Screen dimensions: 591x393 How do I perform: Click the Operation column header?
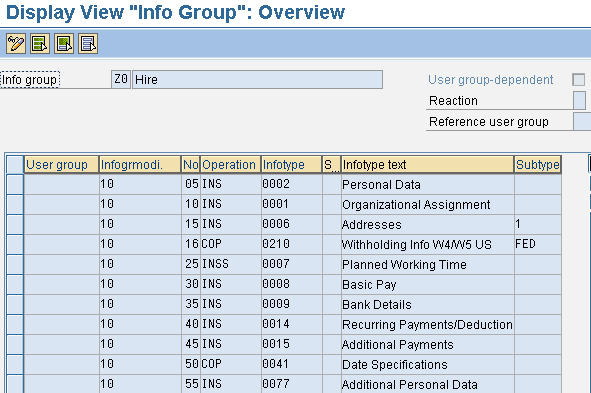230,165
